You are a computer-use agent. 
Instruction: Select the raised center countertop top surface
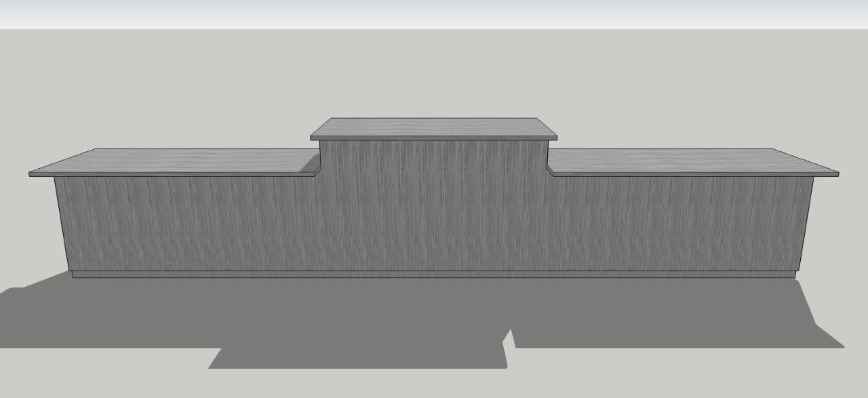pos(434,127)
